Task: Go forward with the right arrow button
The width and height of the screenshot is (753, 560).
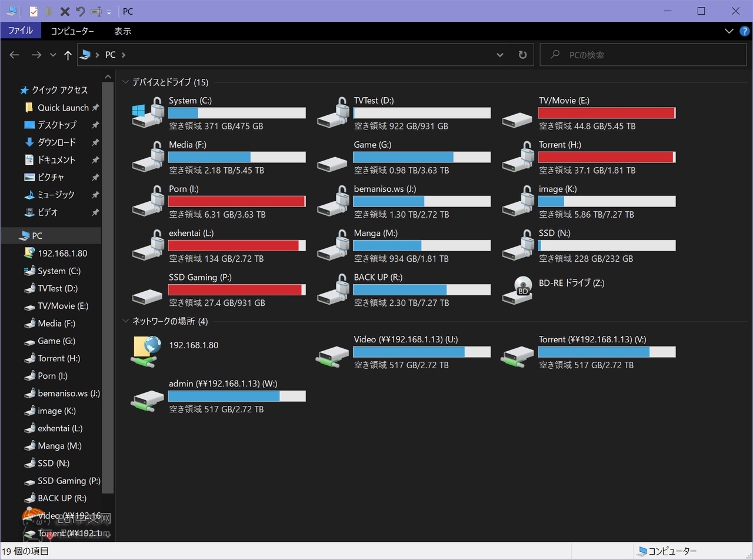Action: coord(36,55)
